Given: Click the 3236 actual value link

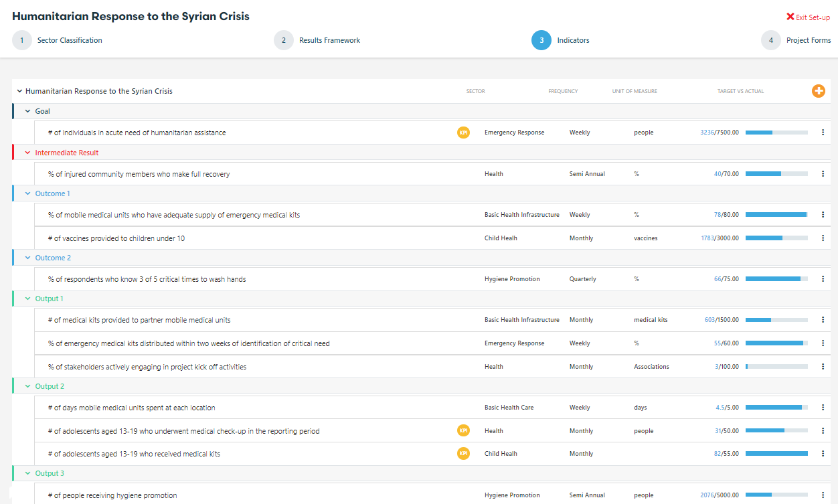Looking at the screenshot, I should pyautogui.click(x=707, y=133).
